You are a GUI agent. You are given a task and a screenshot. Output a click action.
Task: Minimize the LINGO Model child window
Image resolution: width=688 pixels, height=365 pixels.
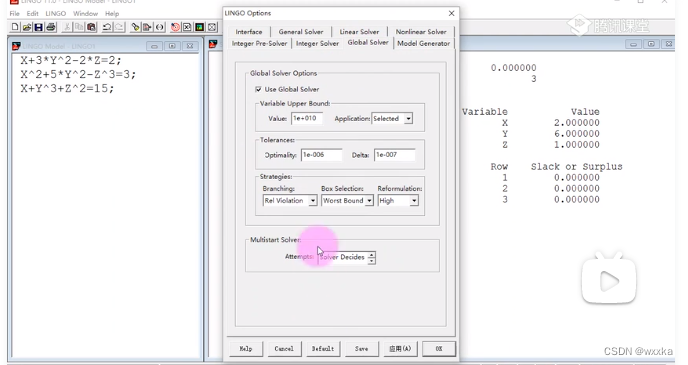154,46
